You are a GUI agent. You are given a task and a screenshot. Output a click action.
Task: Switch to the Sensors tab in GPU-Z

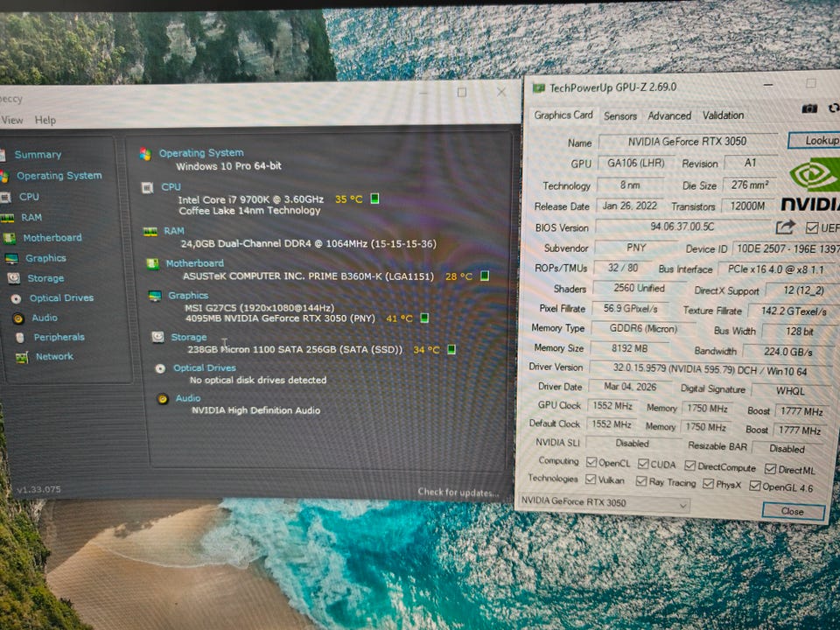[x=620, y=115]
